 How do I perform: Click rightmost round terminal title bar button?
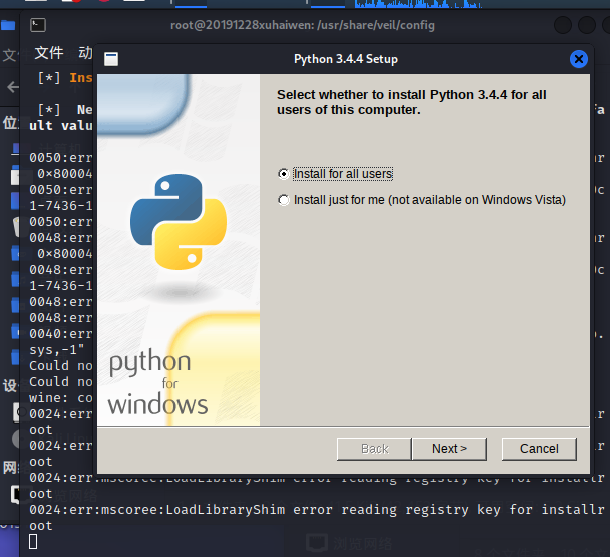[x=606, y=26]
